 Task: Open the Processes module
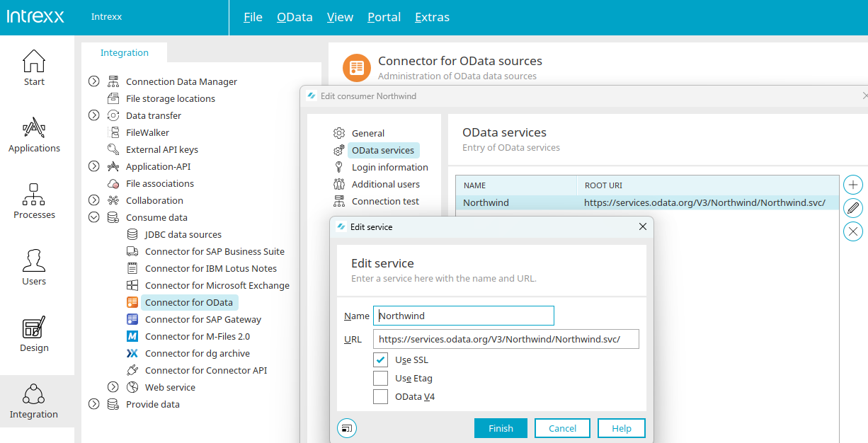tap(34, 201)
